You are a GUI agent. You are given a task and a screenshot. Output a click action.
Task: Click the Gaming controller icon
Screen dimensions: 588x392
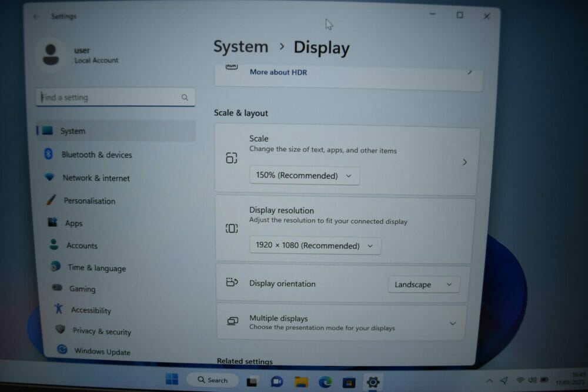57,287
